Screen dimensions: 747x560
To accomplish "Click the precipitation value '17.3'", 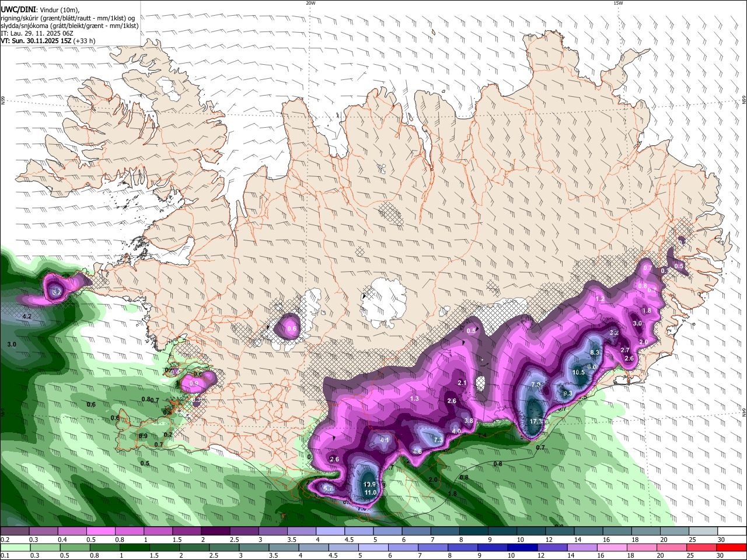I will tap(536, 421).
